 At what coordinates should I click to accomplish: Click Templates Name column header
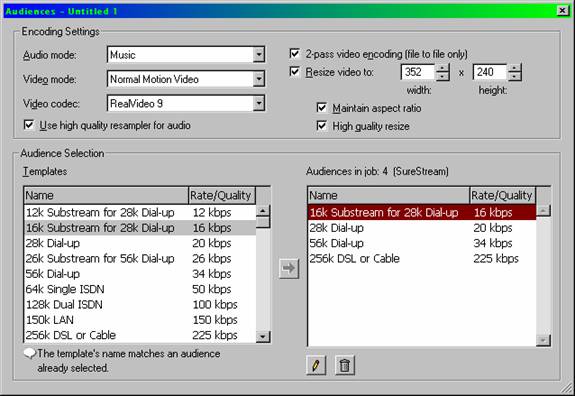pos(106,195)
